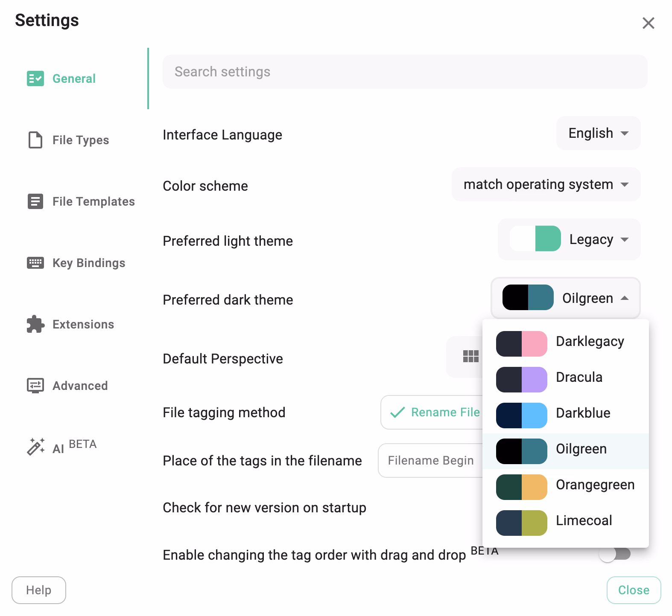
Task: Expand the Color scheme dropdown
Action: 546,184
